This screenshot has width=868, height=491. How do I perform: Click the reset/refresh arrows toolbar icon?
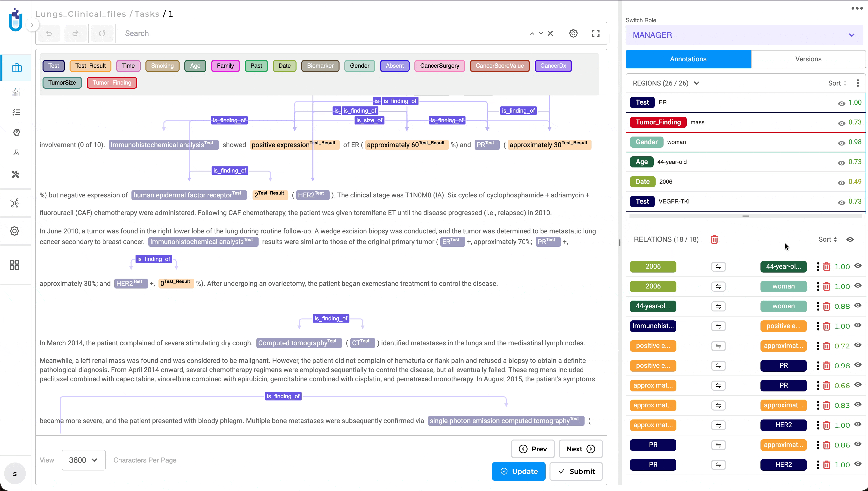click(x=102, y=33)
